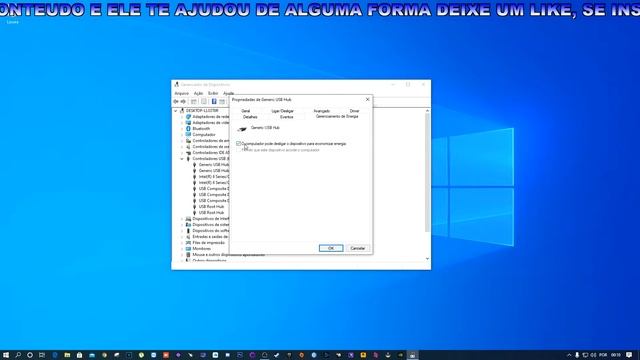Image resolution: width=640 pixels, height=360 pixels.
Task: Switch to the Geral tab
Action: [246, 111]
